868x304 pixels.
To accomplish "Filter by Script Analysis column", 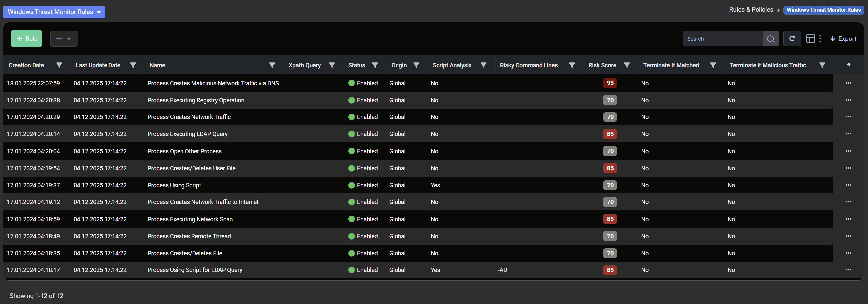I will click(483, 65).
